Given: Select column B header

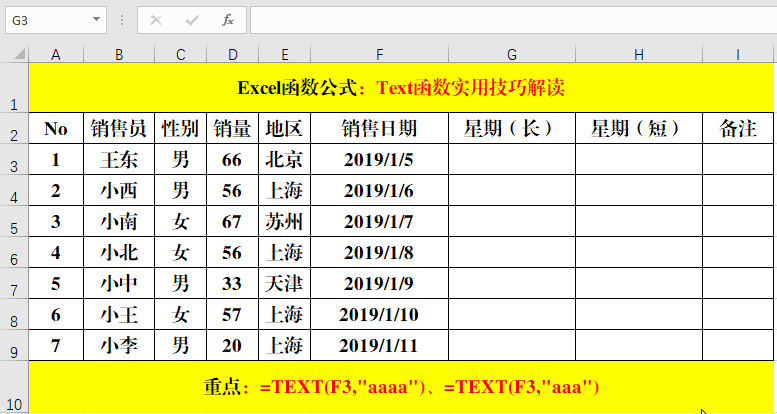Looking at the screenshot, I should pos(119,54).
